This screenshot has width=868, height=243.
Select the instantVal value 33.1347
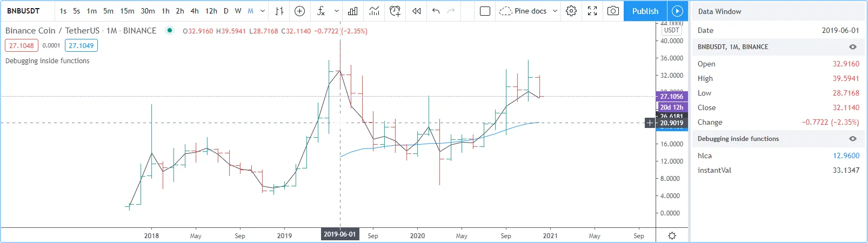click(x=846, y=170)
